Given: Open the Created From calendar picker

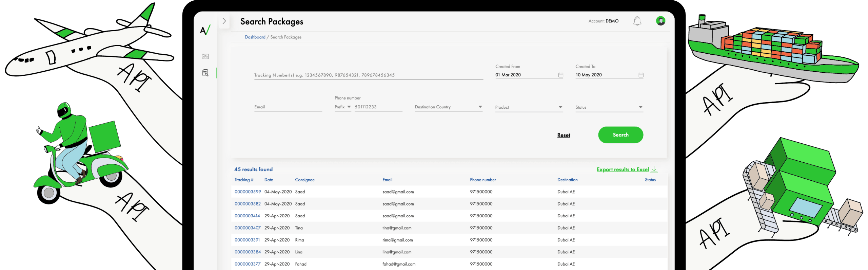Looking at the screenshot, I should coord(560,75).
